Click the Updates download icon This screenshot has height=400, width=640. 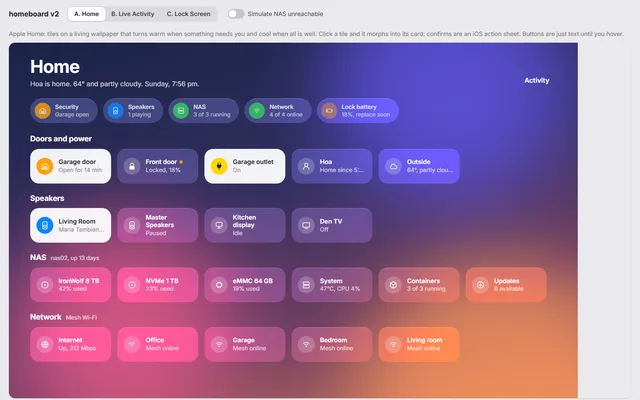480,285
